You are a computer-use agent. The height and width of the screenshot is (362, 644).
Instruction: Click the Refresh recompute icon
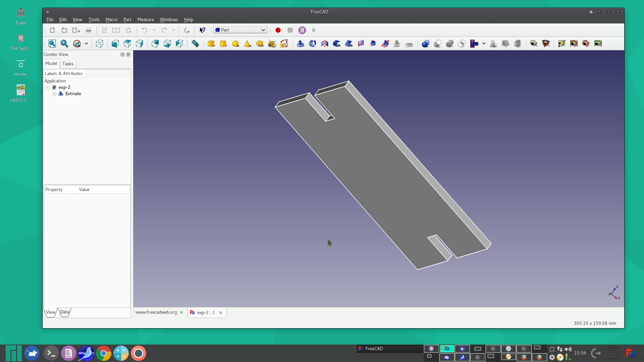point(187,30)
